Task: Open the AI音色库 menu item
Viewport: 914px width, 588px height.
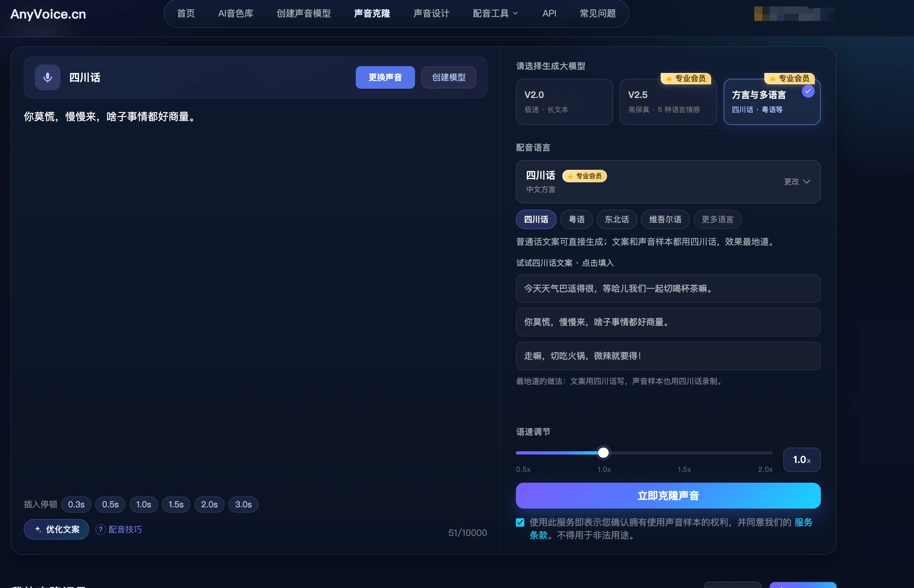Action: coord(236,14)
